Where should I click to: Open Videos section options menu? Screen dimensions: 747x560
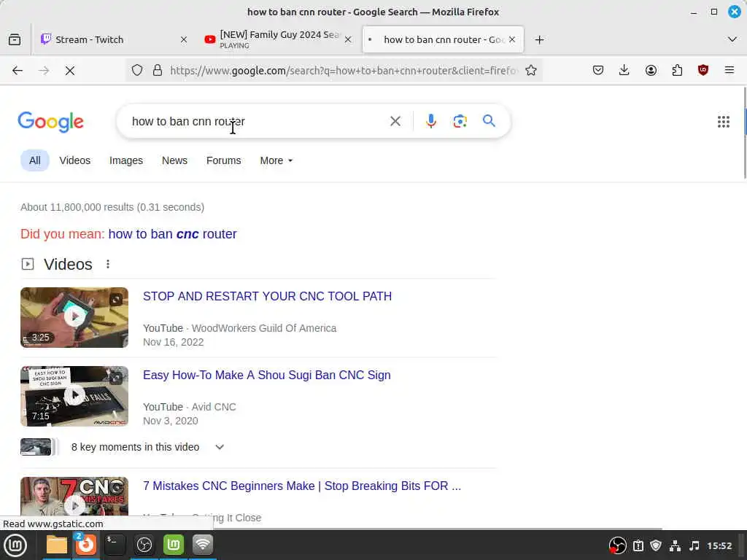pyautogui.click(x=108, y=264)
